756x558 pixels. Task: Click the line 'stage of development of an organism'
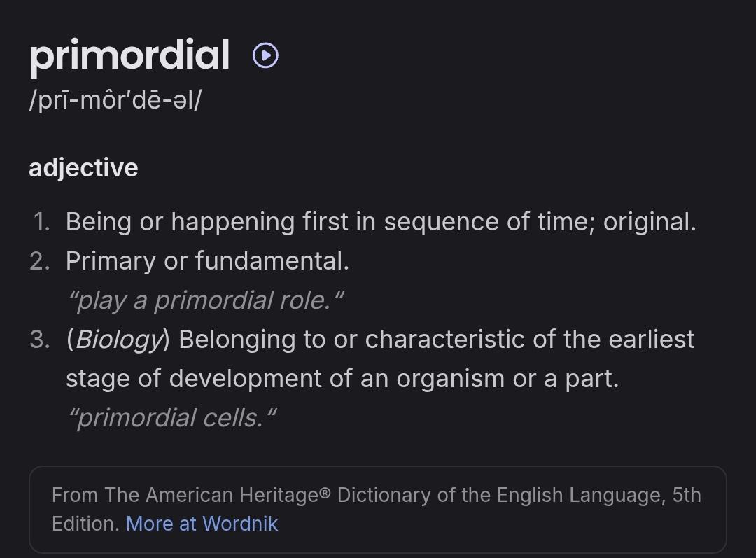tap(342, 379)
